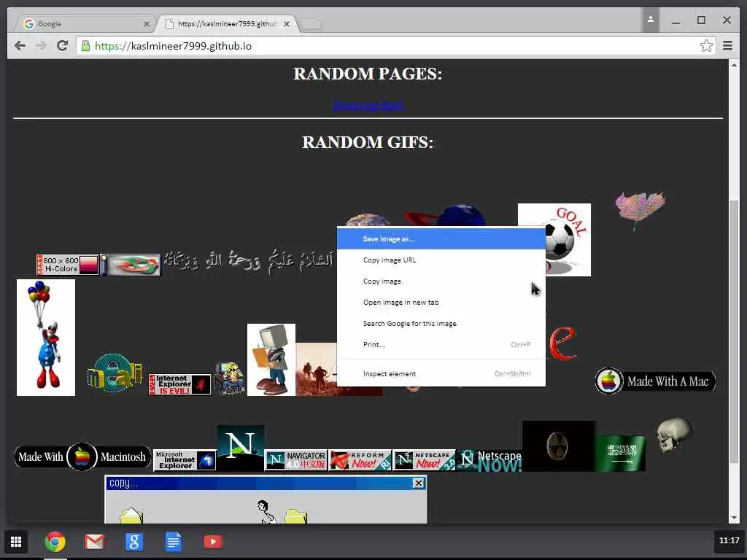Click the Arabic calligraphy text GIF
The width and height of the screenshot is (747, 560).
point(249,260)
